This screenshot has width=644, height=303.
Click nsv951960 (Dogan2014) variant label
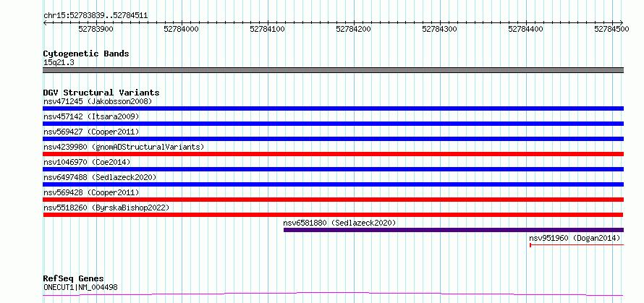point(575,238)
